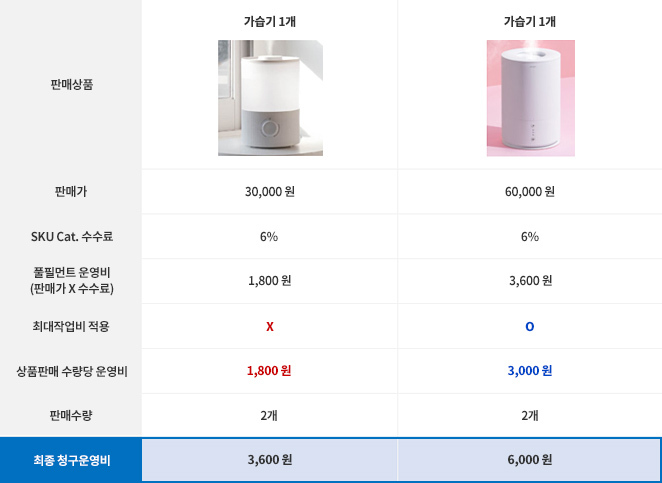
Task: Select the 판매가 row label
Action: (x=71, y=191)
